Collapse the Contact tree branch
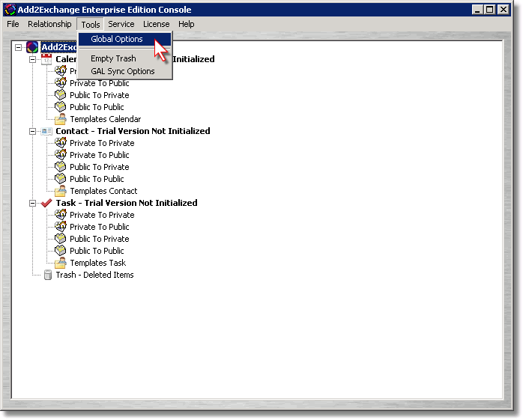The image size is (523, 420). [32, 131]
